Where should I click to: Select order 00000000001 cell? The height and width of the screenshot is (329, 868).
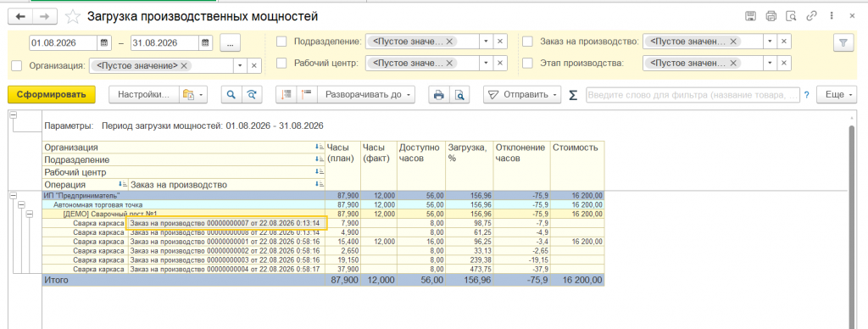[x=227, y=242]
